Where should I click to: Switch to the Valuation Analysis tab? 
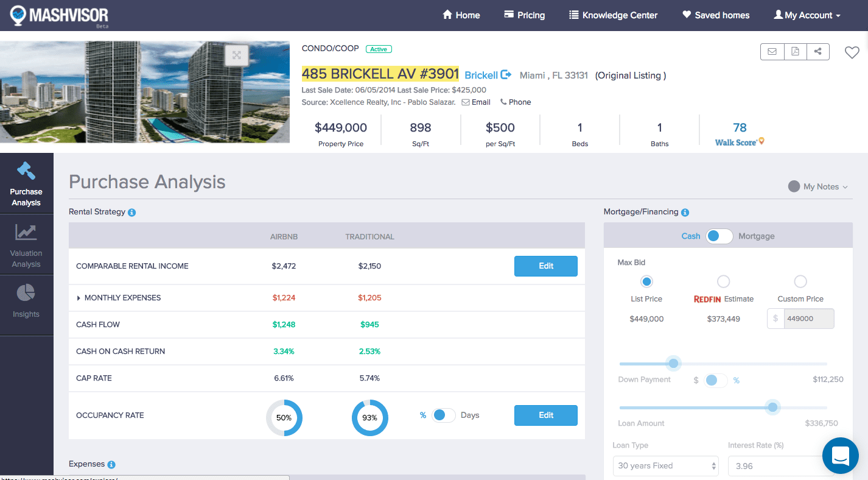click(26, 245)
